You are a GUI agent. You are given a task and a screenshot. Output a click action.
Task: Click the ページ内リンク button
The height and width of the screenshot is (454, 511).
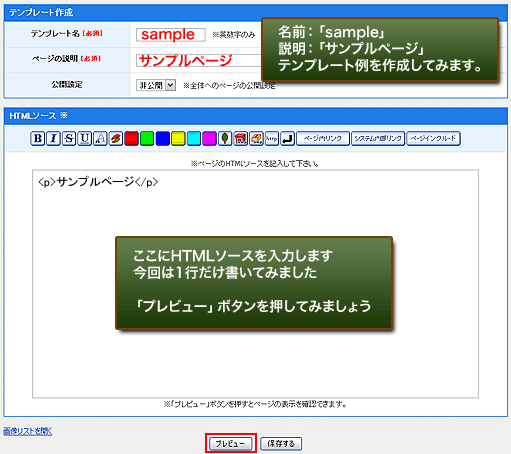click(x=323, y=138)
